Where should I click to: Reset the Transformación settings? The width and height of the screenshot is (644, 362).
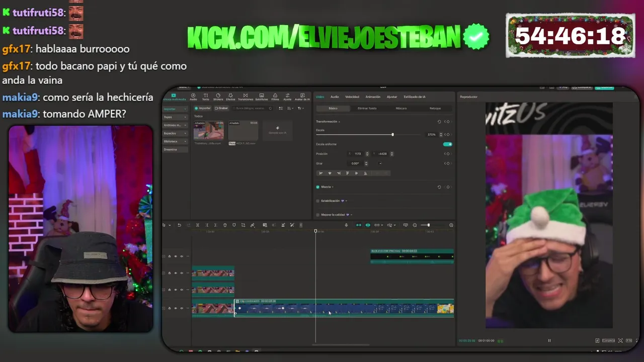point(439,122)
